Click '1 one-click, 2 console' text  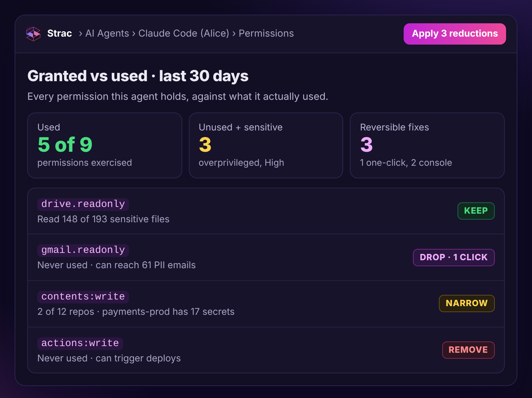406,163
